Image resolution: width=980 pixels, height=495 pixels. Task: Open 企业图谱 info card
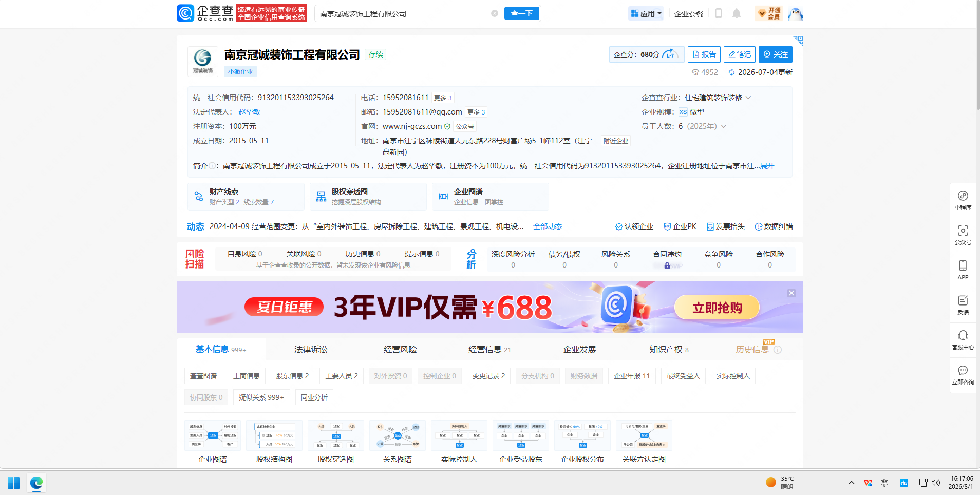[x=491, y=197]
